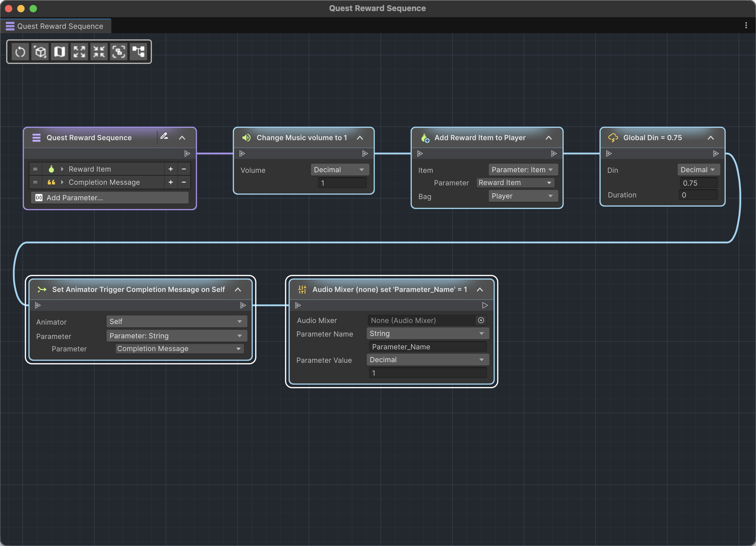Collapse the Set Animator Trigger node
The width and height of the screenshot is (756, 546).
click(238, 290)
